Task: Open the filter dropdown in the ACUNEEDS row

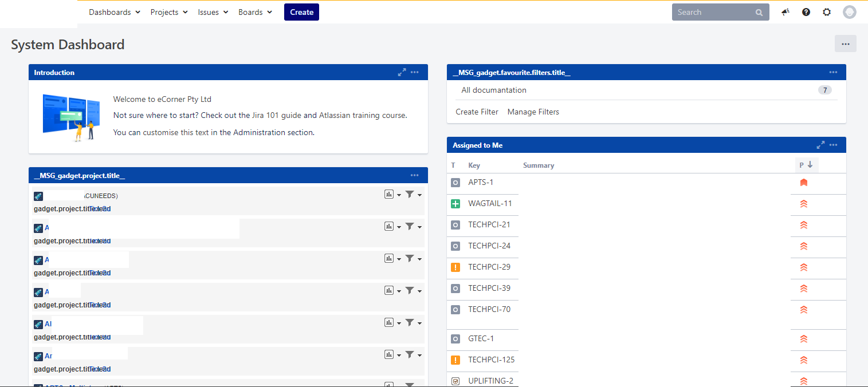Action: pos(414,195)
